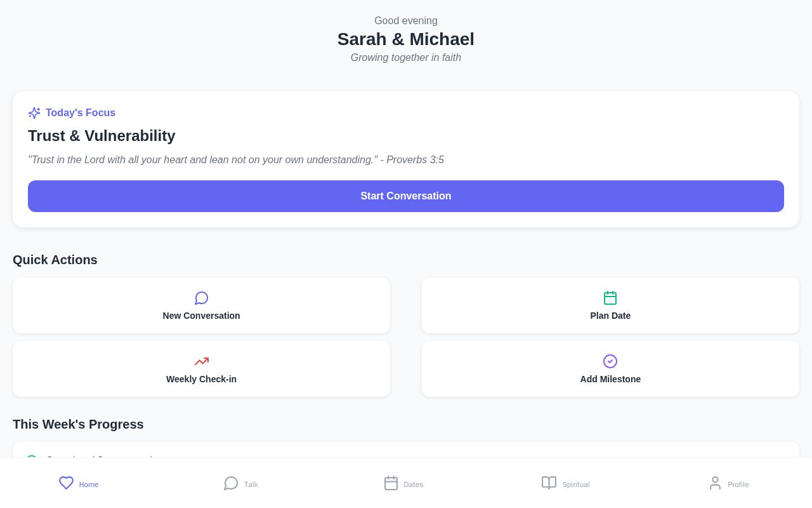This screenshot has width=812, height=508.
Task: Click the Growing together in faith tagline
Action: (406, 58)
